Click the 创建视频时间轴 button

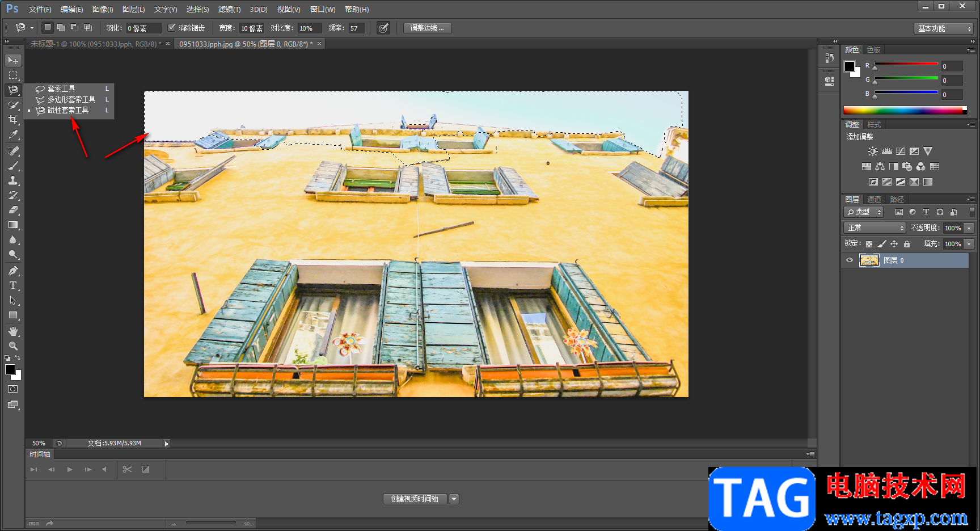[x=415, y=499]
